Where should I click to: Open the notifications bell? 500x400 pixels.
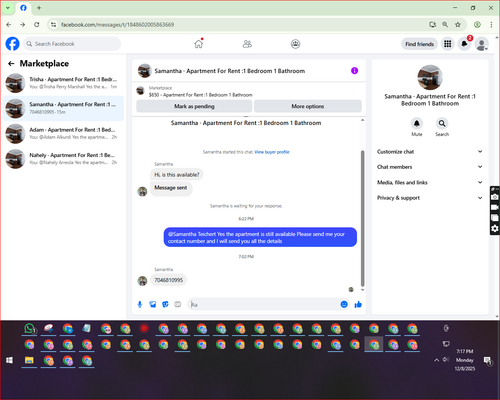464,44
